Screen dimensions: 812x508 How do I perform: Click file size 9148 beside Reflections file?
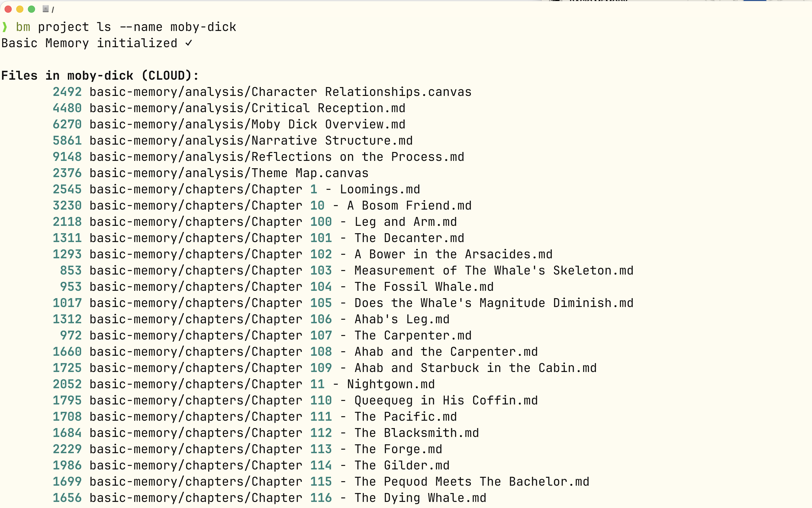(x=67, y=157)
